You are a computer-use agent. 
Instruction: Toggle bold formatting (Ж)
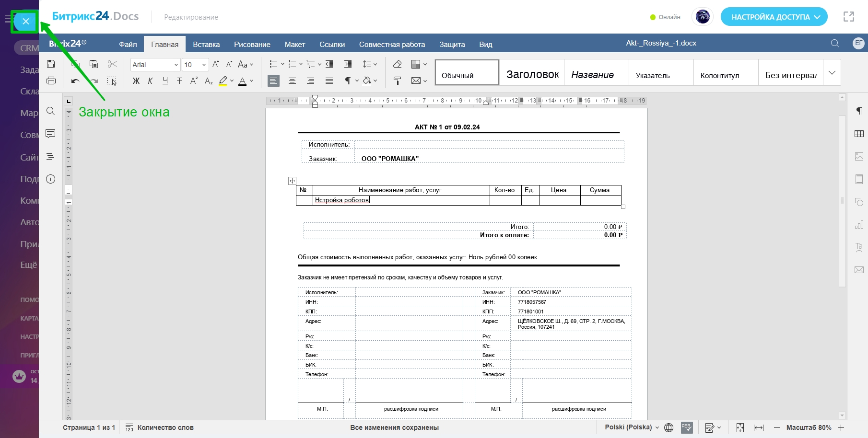(x=136, y=81)
